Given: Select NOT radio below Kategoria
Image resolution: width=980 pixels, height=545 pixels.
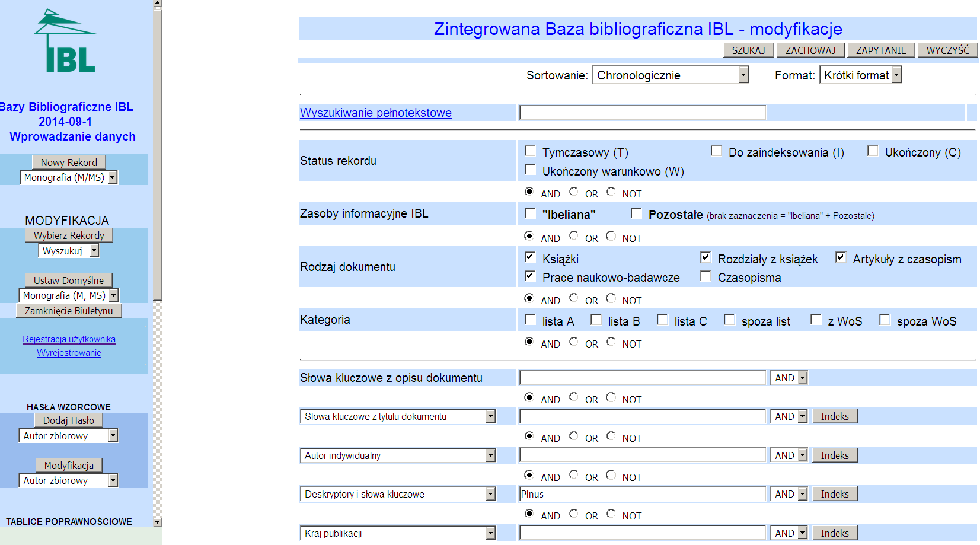Looking at the screenshot, I should (611, 342).
